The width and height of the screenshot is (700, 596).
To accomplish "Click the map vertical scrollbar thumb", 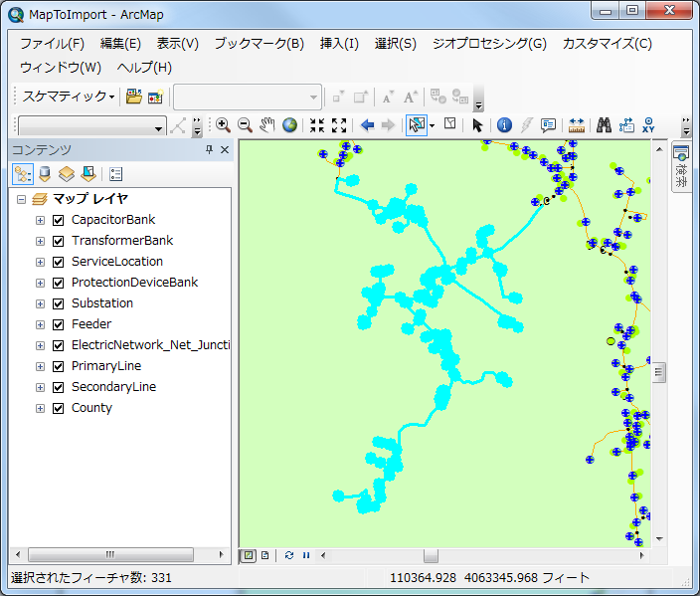I will 659,372.
